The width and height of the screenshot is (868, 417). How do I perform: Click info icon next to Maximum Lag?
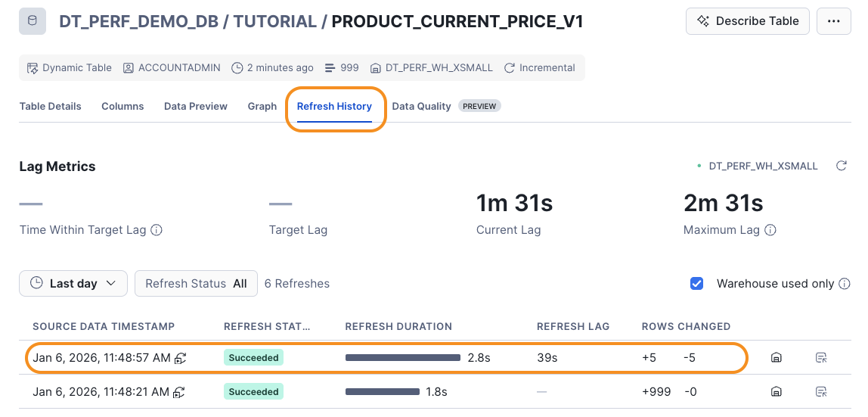[x=770, y=230]
